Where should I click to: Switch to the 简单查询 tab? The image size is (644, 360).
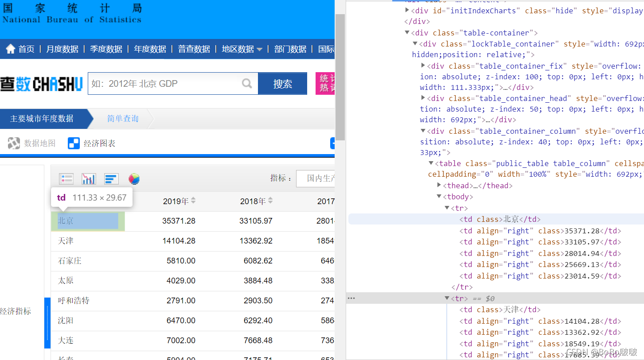[x=123, y=119]
